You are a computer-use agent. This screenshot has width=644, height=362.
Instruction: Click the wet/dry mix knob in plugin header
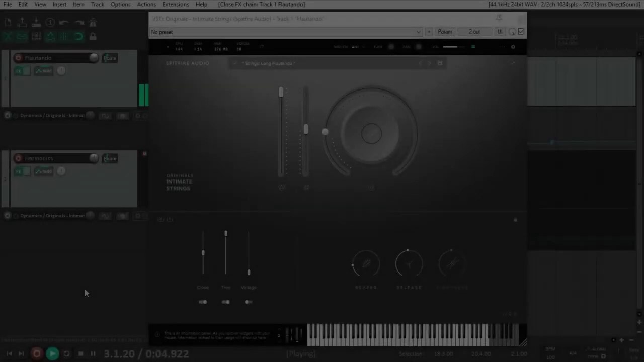pyautogui.click(x=512, y=32)
